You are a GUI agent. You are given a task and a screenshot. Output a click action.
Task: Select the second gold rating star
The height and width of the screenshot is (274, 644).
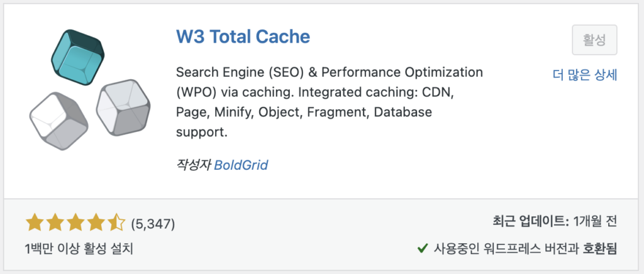coord(55,223)
